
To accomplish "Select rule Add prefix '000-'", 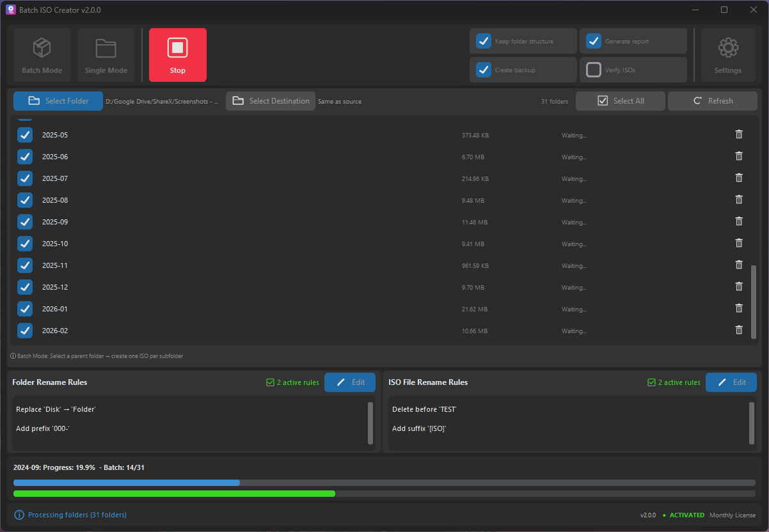I will coord(43,428).
